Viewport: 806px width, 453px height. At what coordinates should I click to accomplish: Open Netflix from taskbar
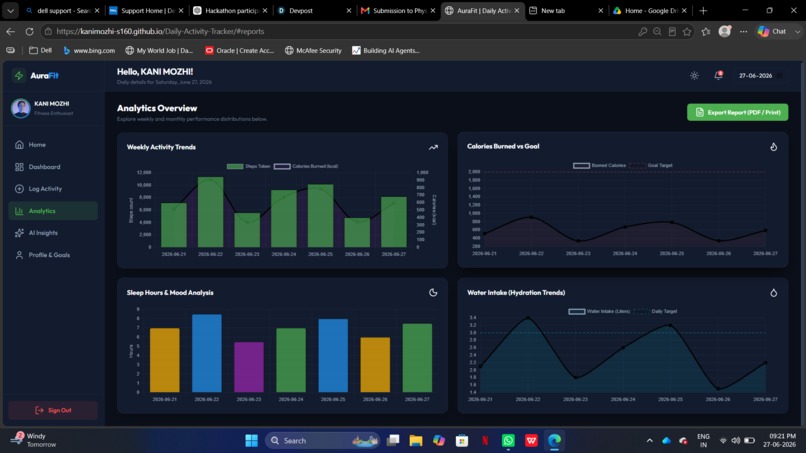coord(485,441)
